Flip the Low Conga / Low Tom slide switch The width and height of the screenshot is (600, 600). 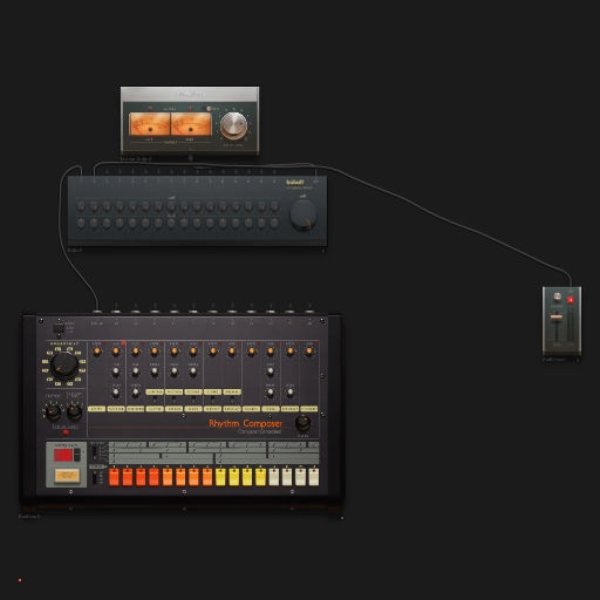coord(155,399)
